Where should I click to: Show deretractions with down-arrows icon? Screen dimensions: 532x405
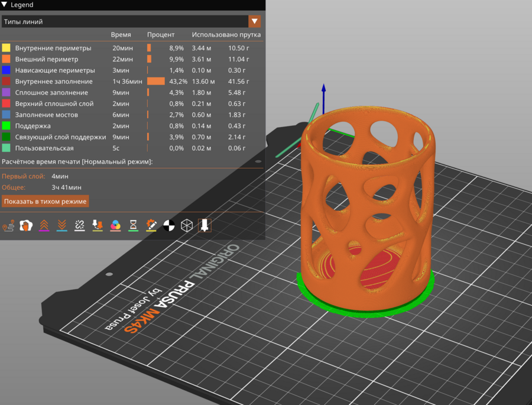point(61,225)
